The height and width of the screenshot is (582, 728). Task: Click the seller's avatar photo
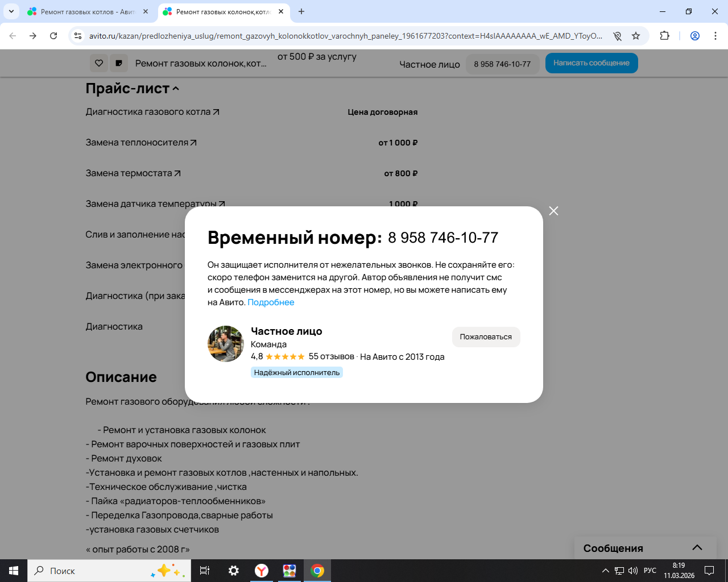tap(226, 344)
